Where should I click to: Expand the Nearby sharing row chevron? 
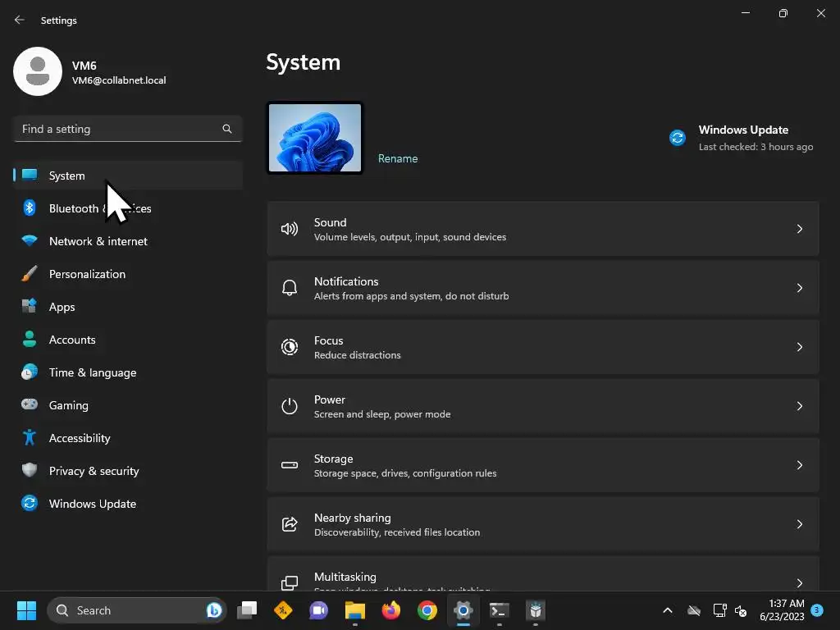[799, 524]
